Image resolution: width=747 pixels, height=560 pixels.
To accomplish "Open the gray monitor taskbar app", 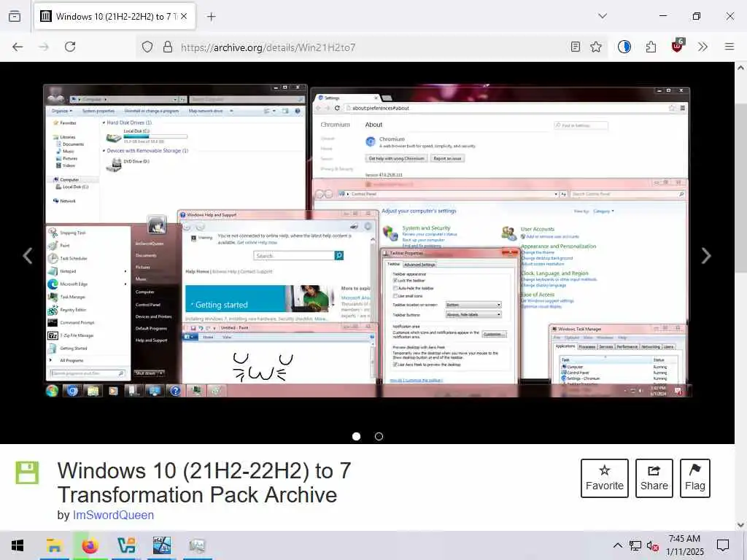I will (197, 545).
